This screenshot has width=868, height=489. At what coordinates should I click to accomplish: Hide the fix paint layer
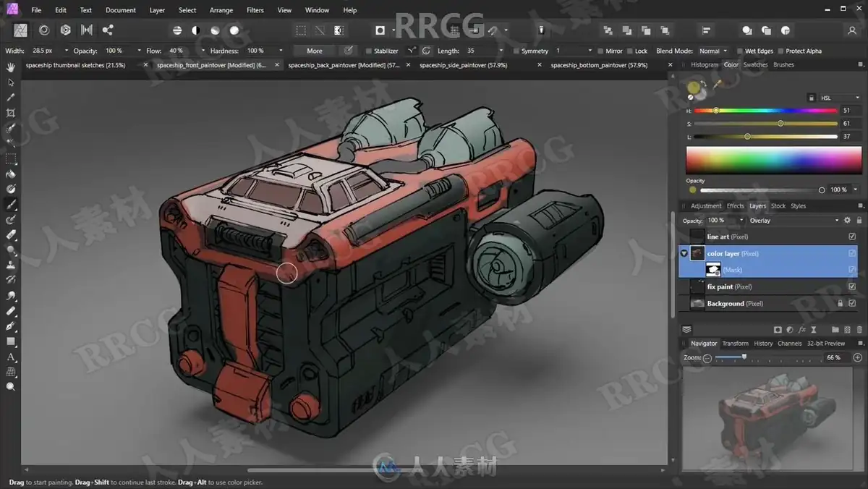[x=852, y=286]
